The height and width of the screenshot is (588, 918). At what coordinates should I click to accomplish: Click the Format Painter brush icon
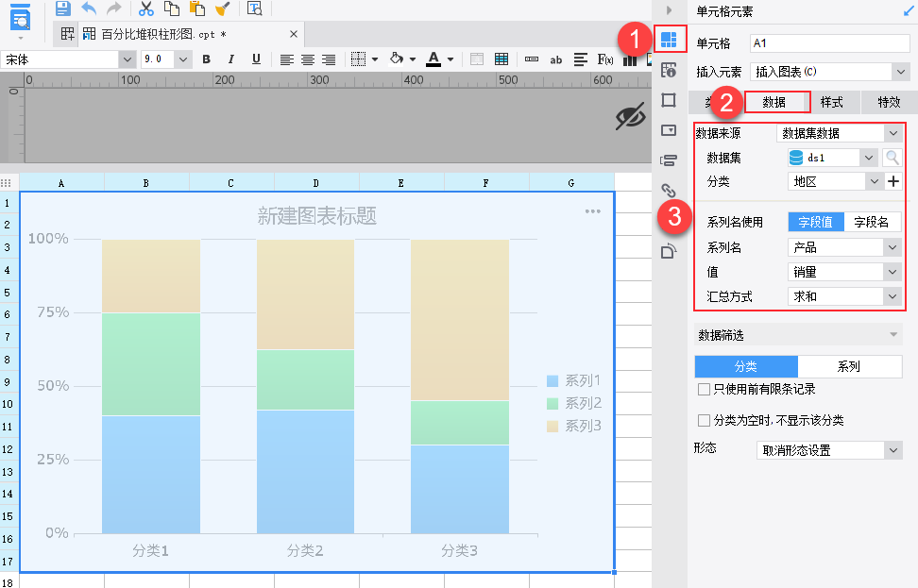[221, 8]
